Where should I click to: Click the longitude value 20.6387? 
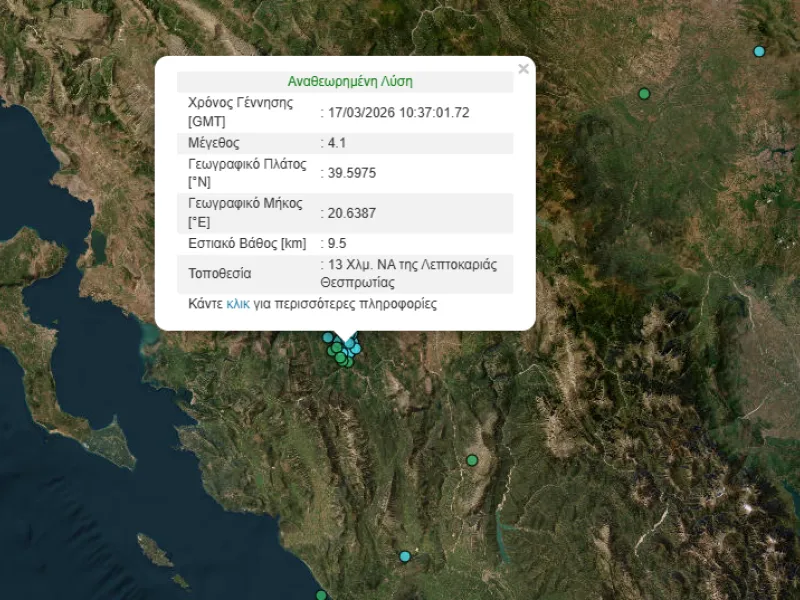coord(351,212)
